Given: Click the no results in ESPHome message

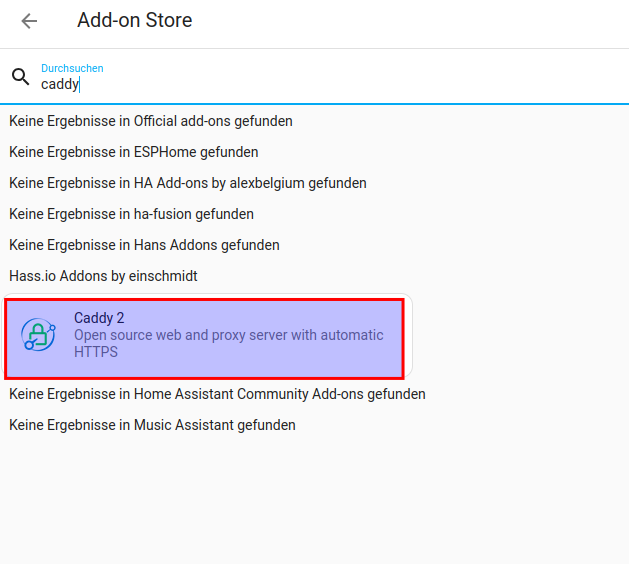Looking at the screenshot, I should pos(133,152).
